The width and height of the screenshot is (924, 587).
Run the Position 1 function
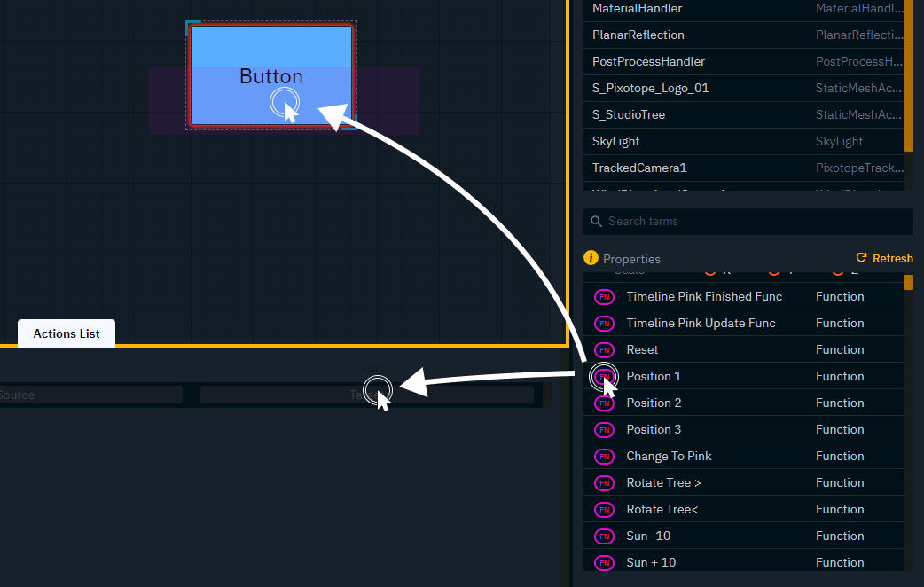pyautogui.click(x=604, y=376)
